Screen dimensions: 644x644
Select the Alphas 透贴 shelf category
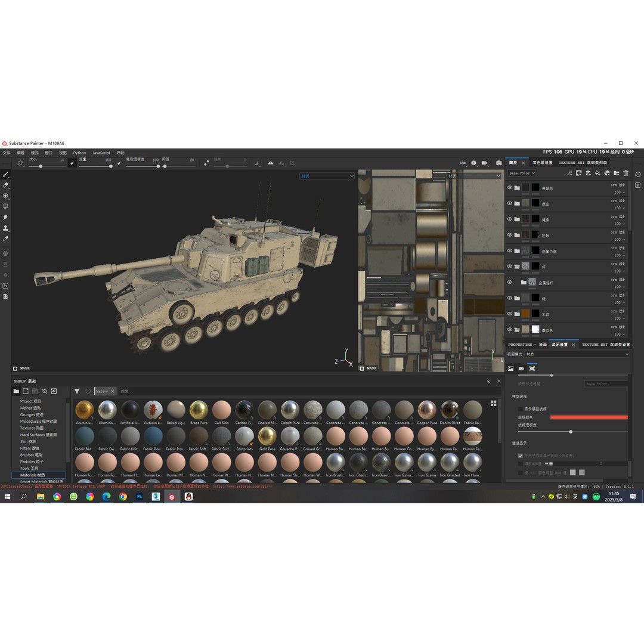[x=30, y=408]
